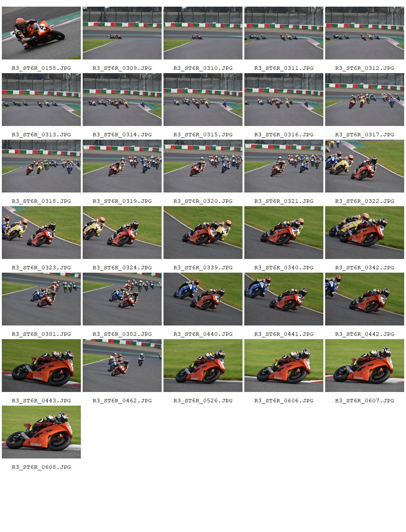
Task: Choose the R3_ST6R_0318.JPG thumbnail
Action: (x=41, y=166)
